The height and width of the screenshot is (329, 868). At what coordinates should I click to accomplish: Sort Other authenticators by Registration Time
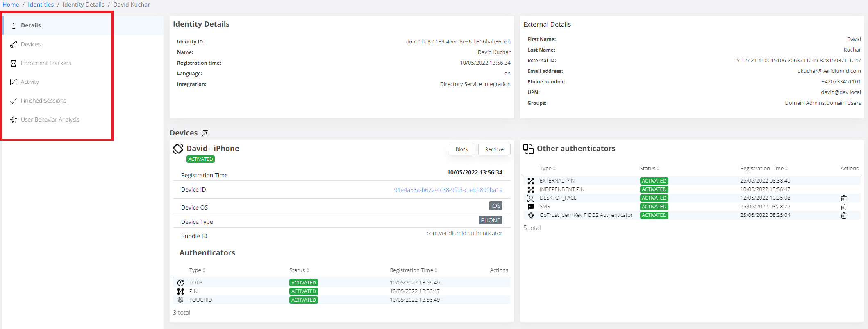(x=763, y=169)
